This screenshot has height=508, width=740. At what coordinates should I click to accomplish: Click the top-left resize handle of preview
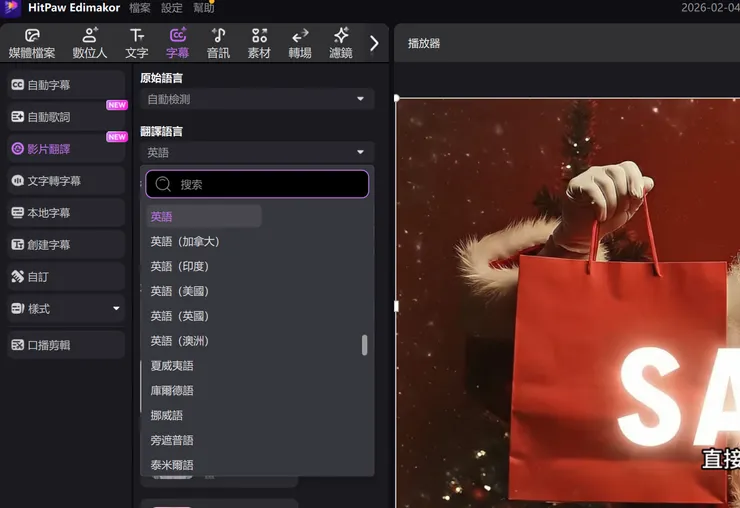[396, 98]
